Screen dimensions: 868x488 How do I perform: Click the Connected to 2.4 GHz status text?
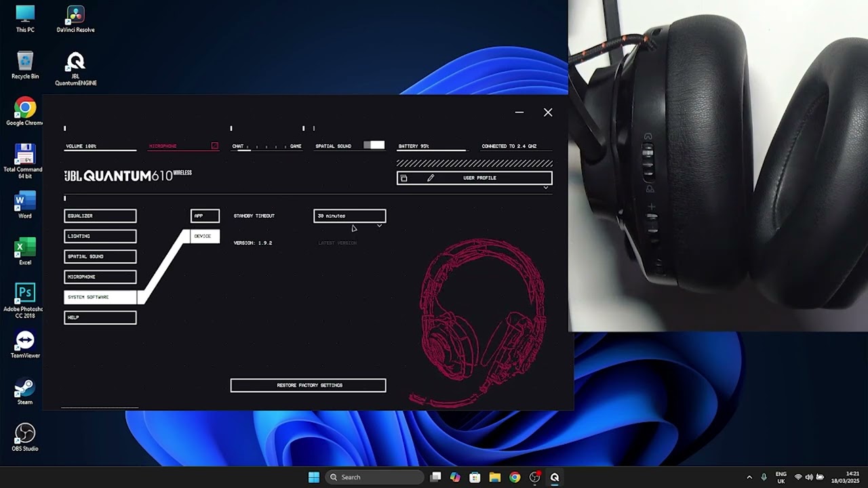[509, 146]
